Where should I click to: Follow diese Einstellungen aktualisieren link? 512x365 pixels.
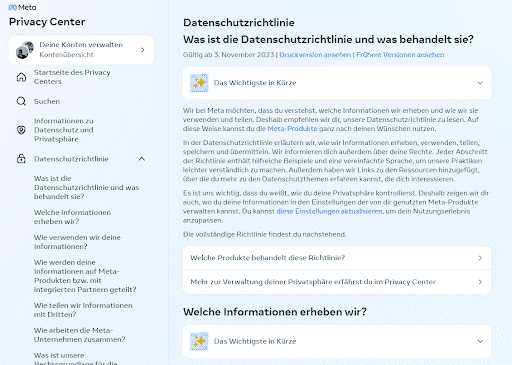(329, 211)
